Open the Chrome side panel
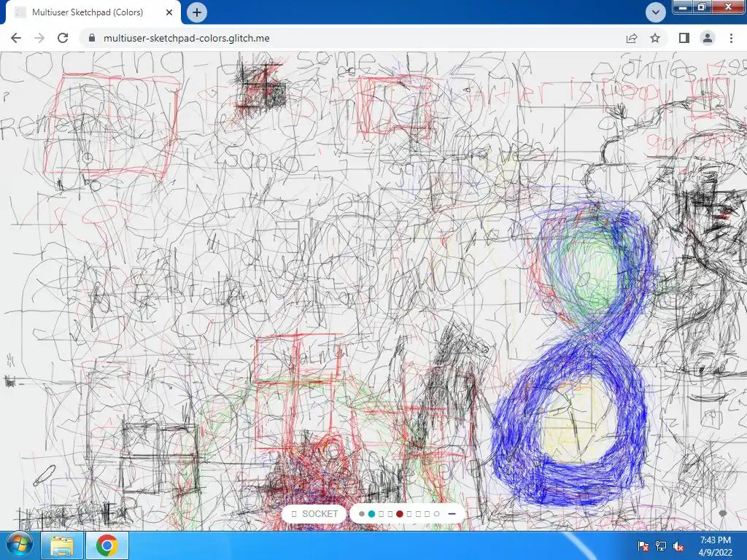 [x=684, y=38]
